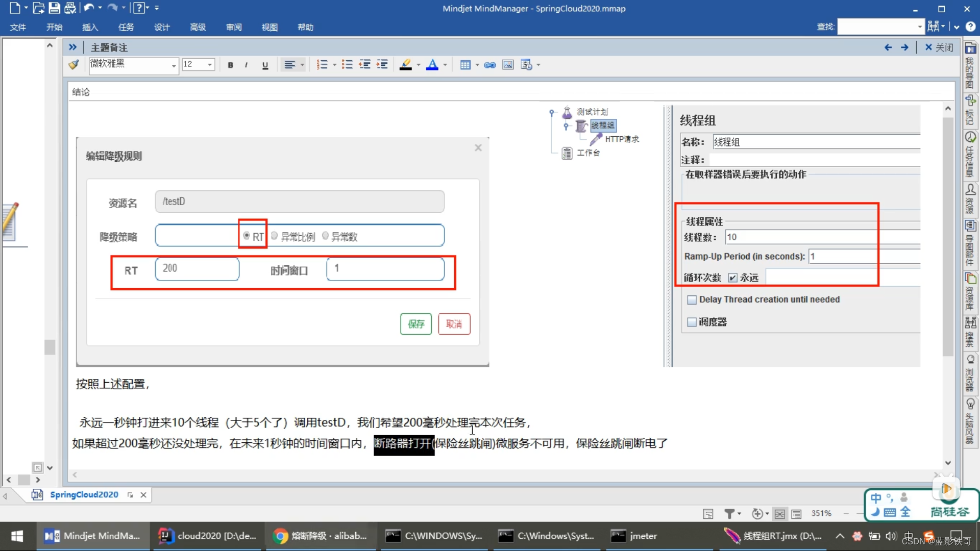
Task: Open the font name dropdown
Action: click(174, 65)
